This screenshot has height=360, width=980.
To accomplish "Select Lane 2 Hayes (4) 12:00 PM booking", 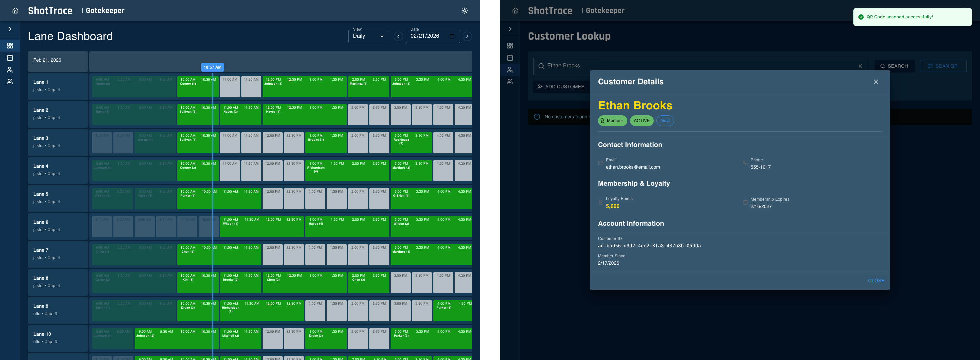I will 304,115.
